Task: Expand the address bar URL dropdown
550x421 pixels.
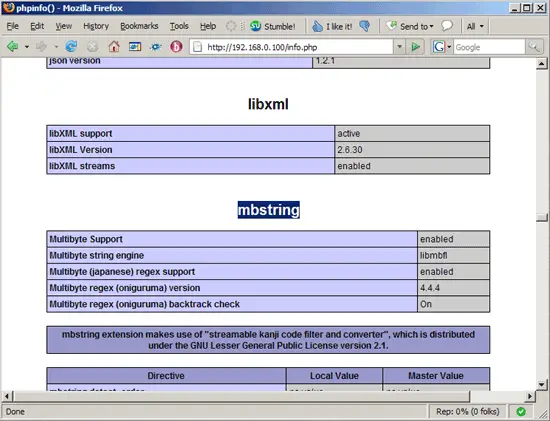Action: pyautogui.click(x=399, y=47)
